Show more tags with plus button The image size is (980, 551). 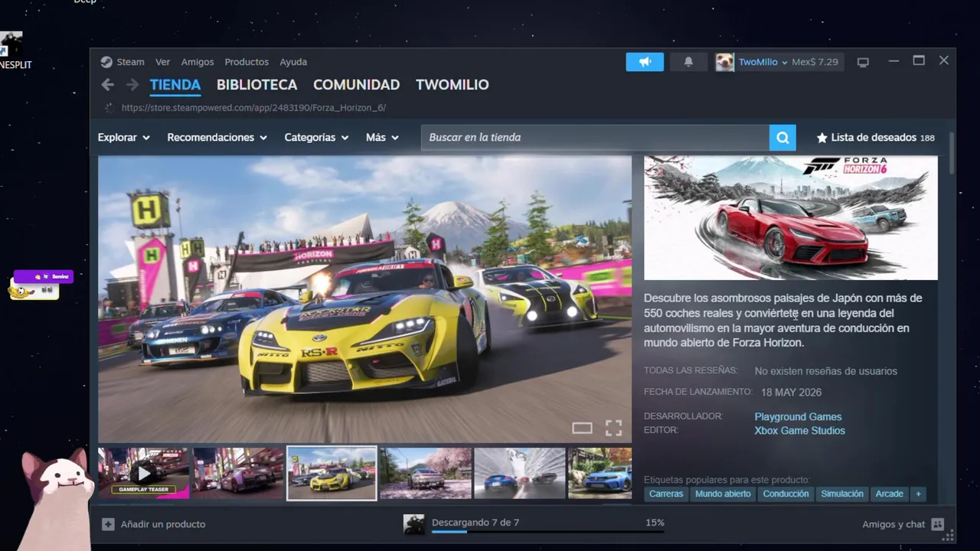pyautogui.click(x=918, y=494)
